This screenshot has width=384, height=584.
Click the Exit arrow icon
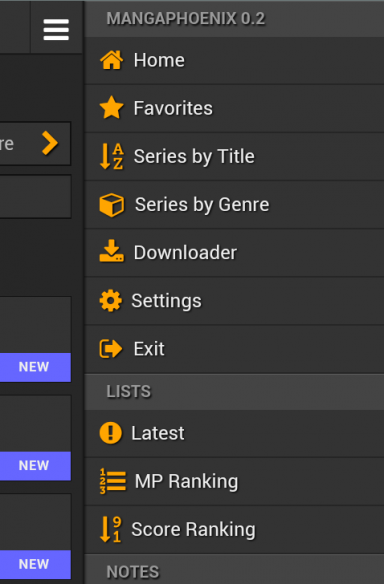click(x=111, y=349)
